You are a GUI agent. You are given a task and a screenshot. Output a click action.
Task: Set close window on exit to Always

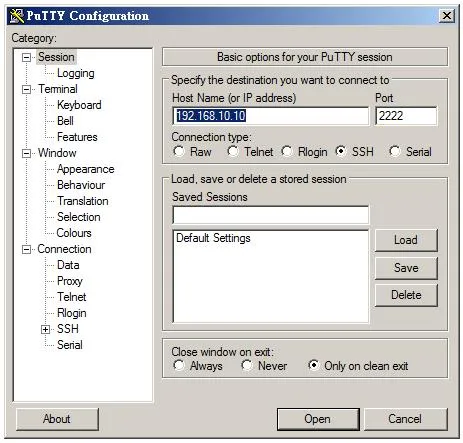pyautogui.click(x=179, y=365)
